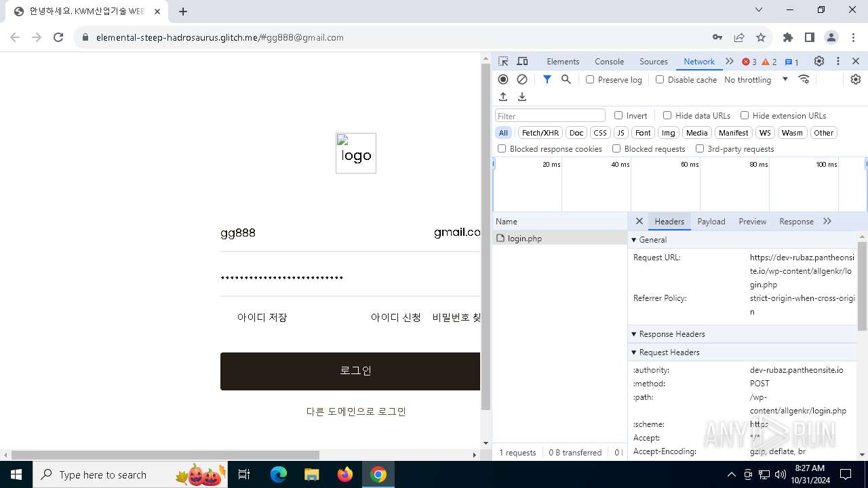Share this page icon
This screenshot has height=488, width=868.
point(739,37)
